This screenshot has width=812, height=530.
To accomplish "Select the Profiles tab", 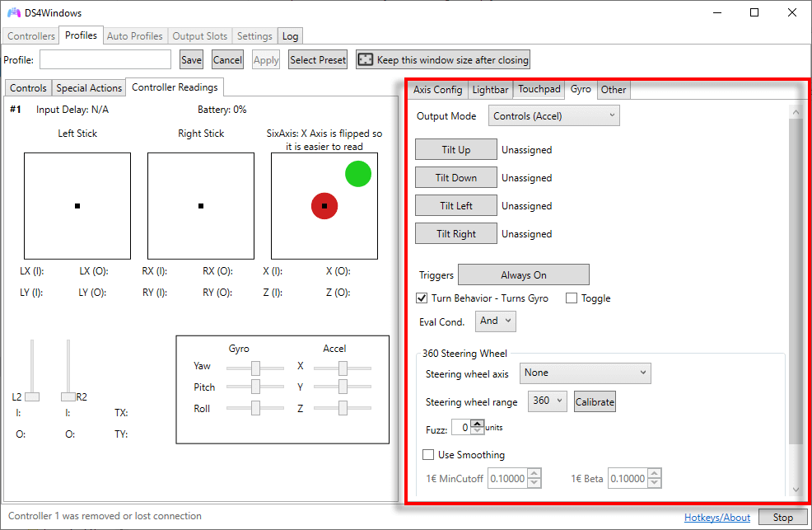I will 81,35.
